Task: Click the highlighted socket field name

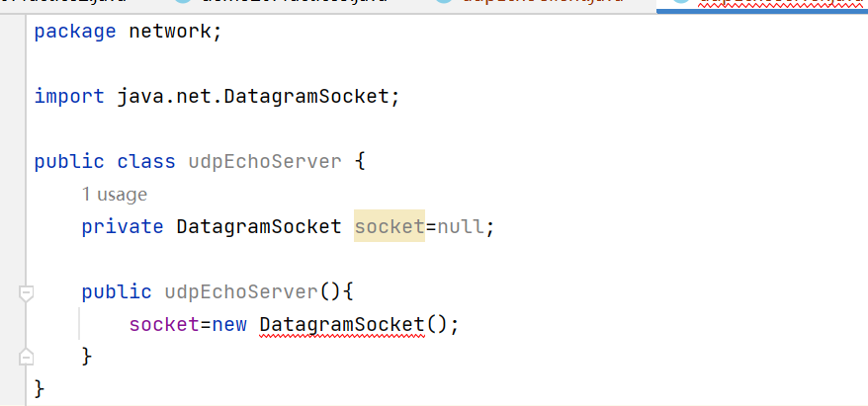Action: click(390, 227)
